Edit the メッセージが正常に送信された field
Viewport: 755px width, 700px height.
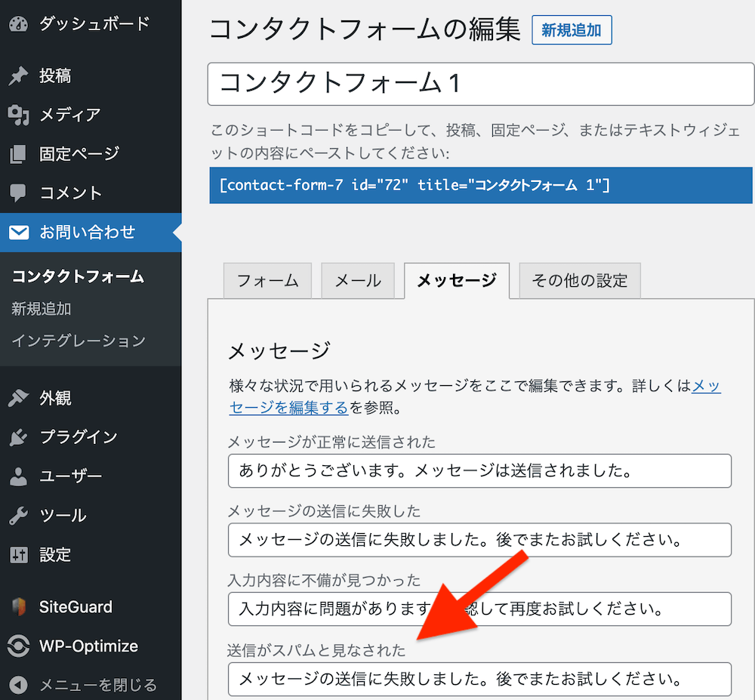479,471
